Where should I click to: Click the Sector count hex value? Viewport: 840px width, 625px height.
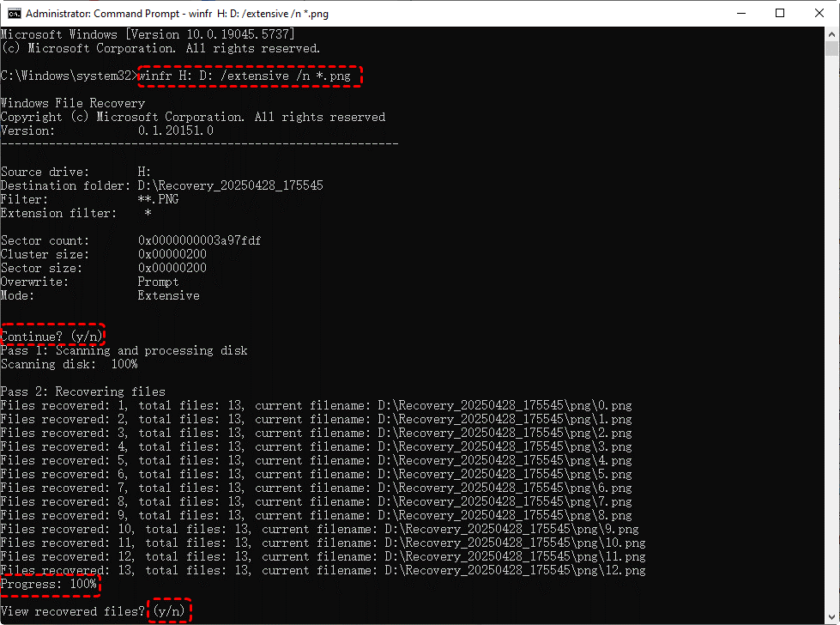coord(199,240)
